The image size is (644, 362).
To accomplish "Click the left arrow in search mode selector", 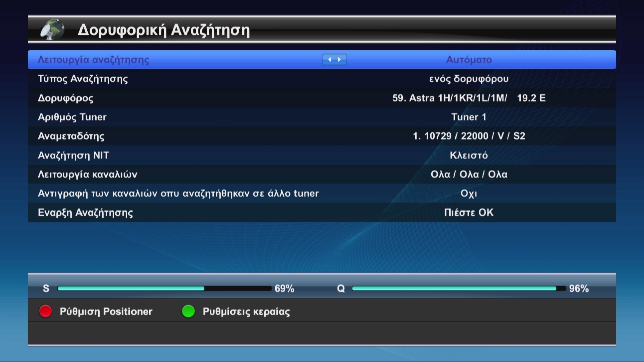I will [330, 60].
